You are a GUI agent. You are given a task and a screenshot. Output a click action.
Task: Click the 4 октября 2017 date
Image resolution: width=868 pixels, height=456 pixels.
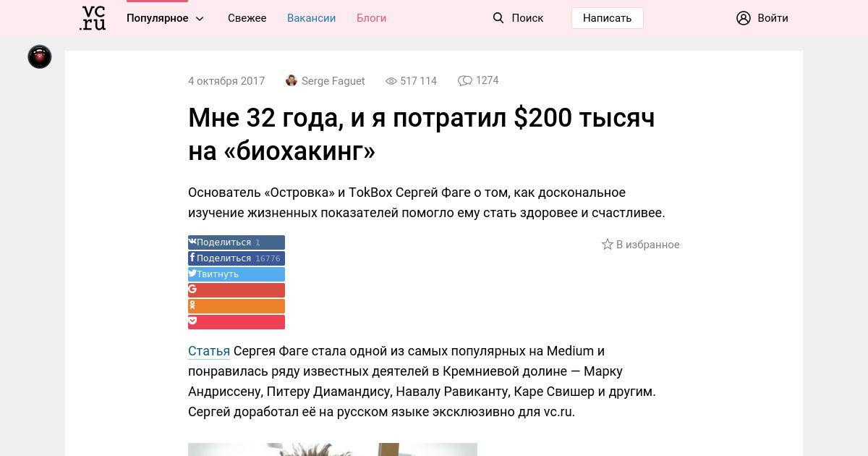point(226,81)
